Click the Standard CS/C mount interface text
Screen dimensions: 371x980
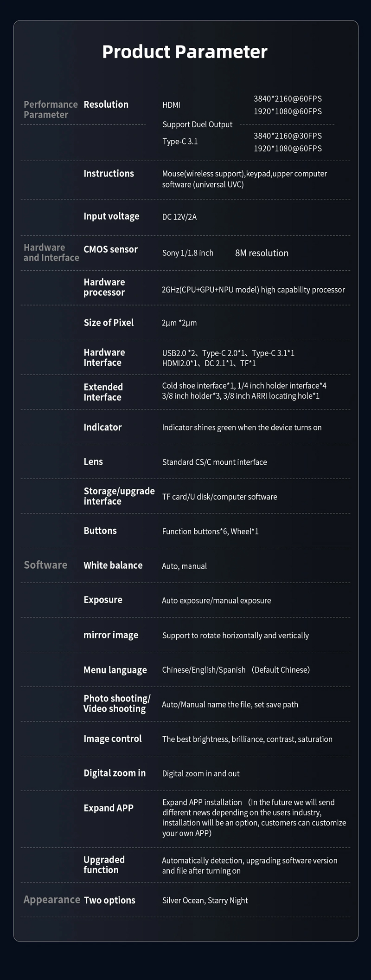(x=214, y=462)
